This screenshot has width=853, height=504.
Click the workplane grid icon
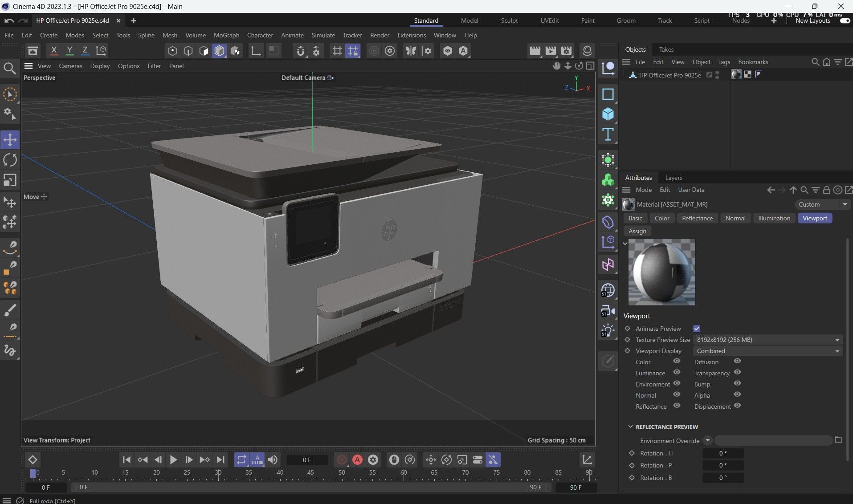click(337, 51)
